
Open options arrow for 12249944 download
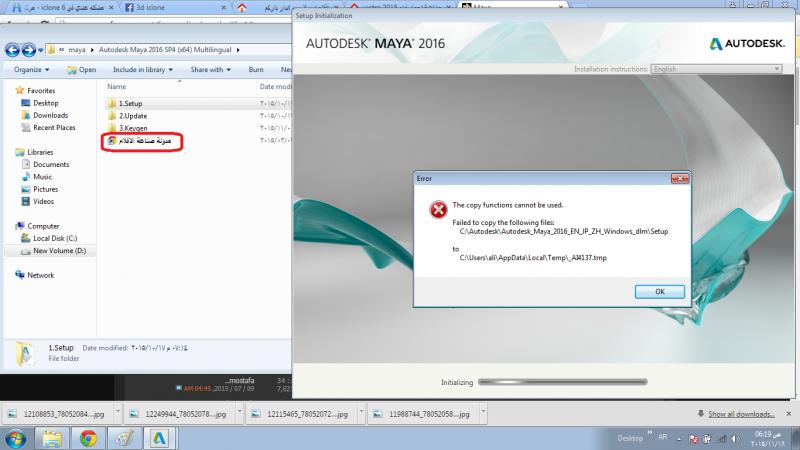(239, 410)
